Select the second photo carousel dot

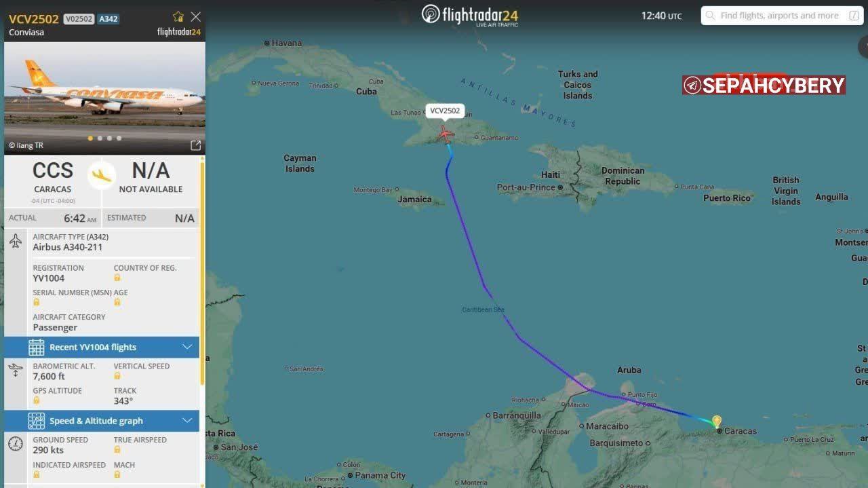point(100,138)
